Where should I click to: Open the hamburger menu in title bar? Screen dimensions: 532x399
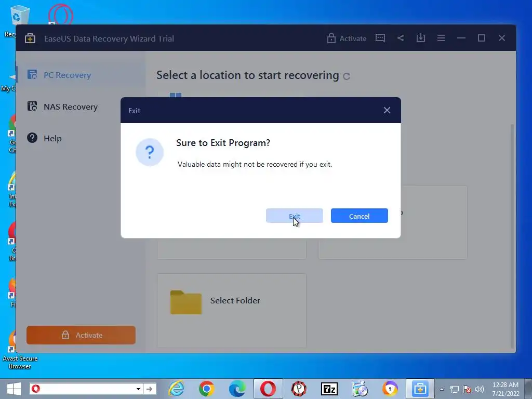[441, 38]
